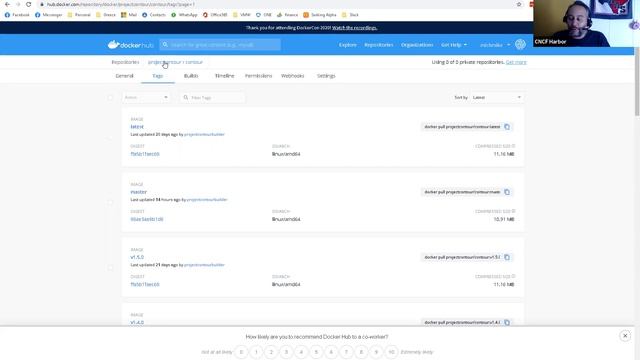
Task: Bookmark the page with the star icon
Action: click(x=519, y=4)
